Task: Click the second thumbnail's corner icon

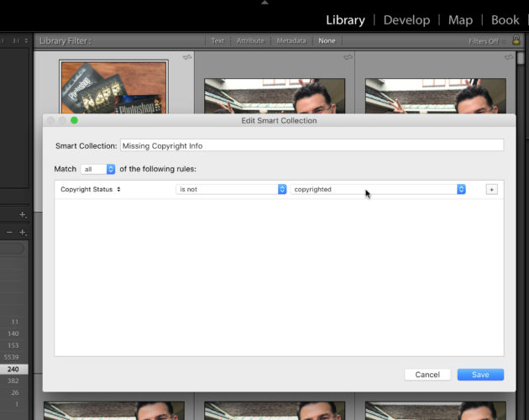Action: click(x=348, y=57)
